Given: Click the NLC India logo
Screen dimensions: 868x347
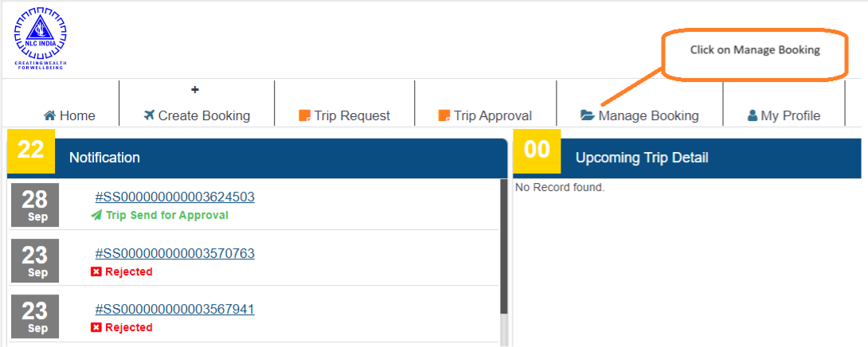Looking at the screenshot, I should (40, 37).
